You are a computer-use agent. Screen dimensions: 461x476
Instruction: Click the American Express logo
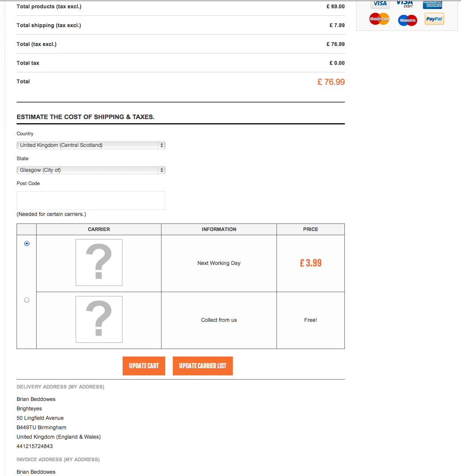coord(432,4)
